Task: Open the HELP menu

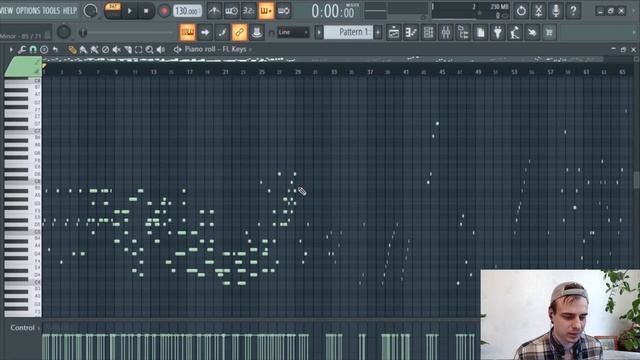Action: coord(70,11)
